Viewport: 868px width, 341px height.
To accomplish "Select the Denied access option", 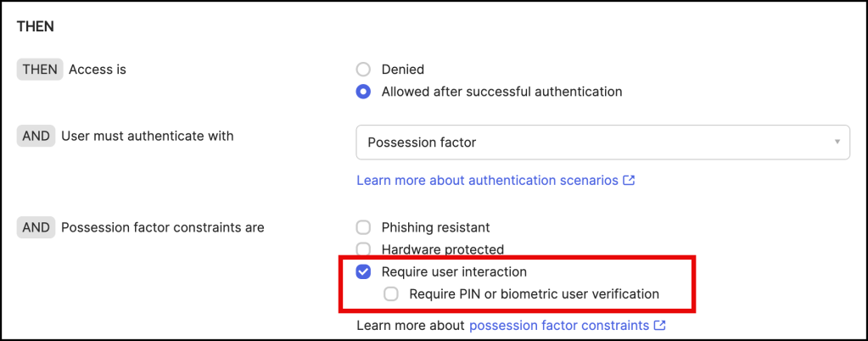I will [x=363, y=70].
